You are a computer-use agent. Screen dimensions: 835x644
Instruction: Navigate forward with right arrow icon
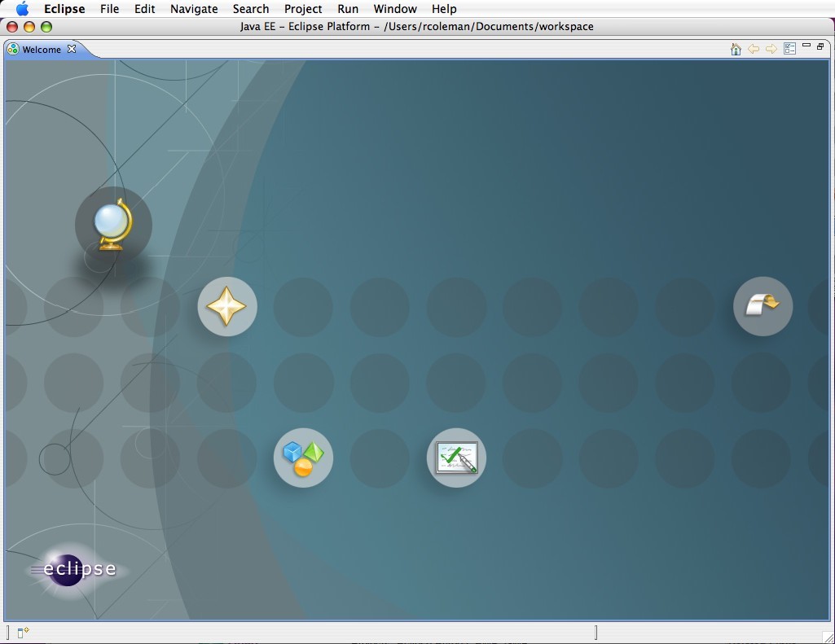(771, 49)
